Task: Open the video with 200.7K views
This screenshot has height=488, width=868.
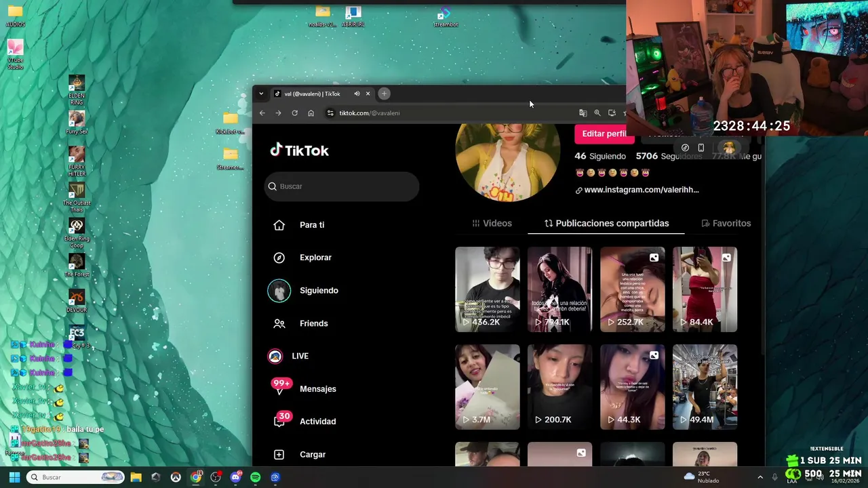Action: pos(559,387)
